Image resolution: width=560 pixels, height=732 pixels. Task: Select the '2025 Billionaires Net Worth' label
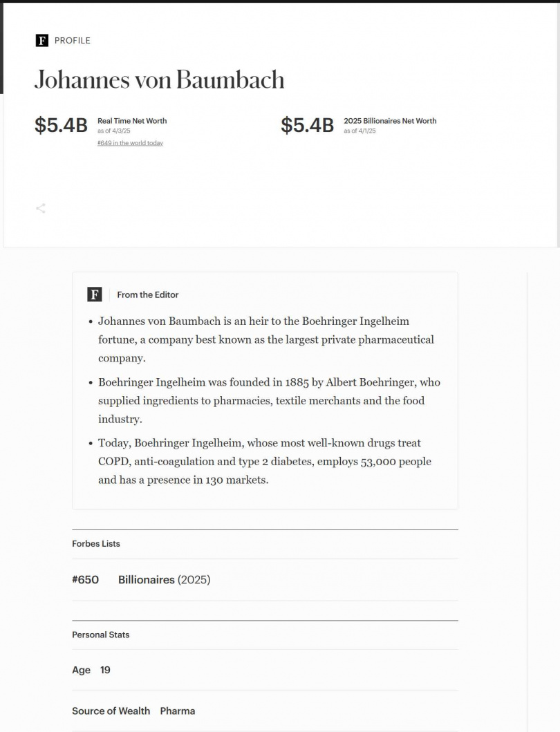[x=390, y=121]
